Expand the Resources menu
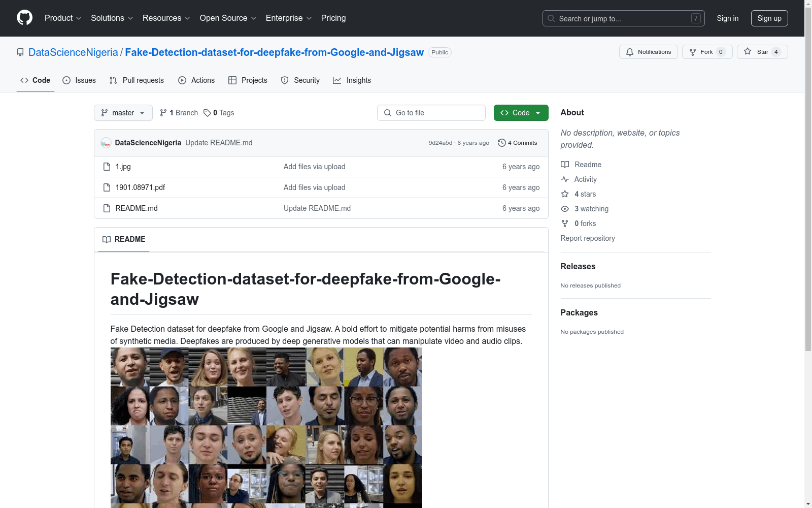 pyautogui.click(x=166, y=18)
